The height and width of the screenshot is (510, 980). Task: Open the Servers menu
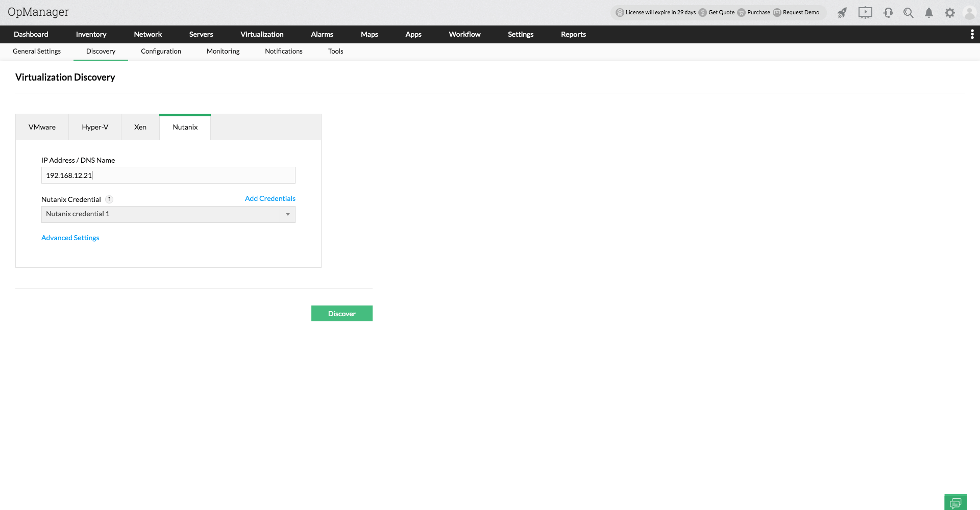tap(201, 34)
